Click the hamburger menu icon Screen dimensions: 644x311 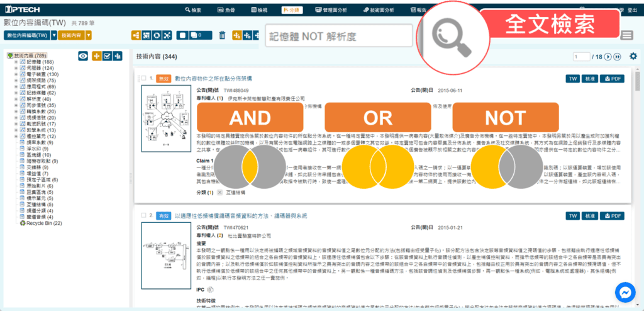[627, 35]
